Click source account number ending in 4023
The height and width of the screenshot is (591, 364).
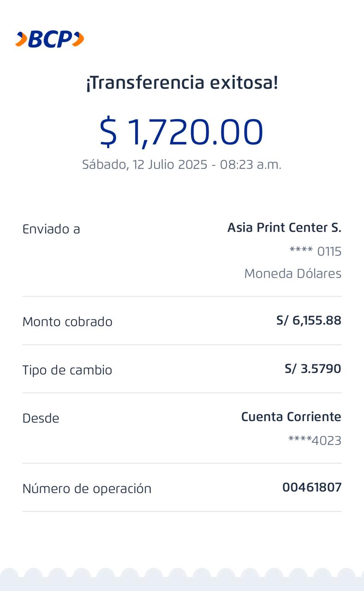pyautogui.click(x=315, y=441)
